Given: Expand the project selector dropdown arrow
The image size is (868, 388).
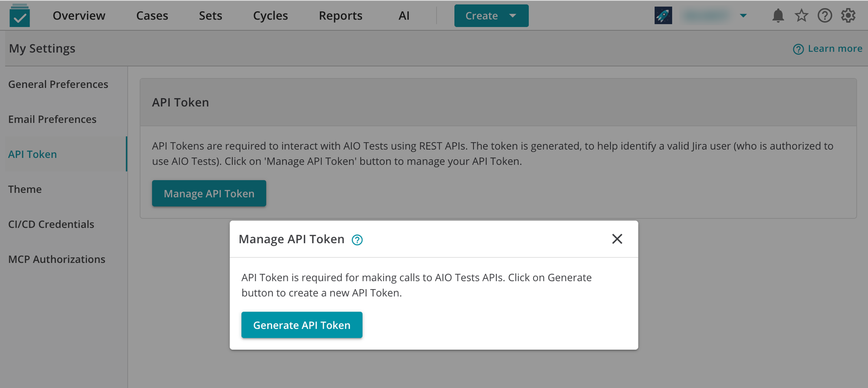Looking at the screenshot, I should click(743, 16).
